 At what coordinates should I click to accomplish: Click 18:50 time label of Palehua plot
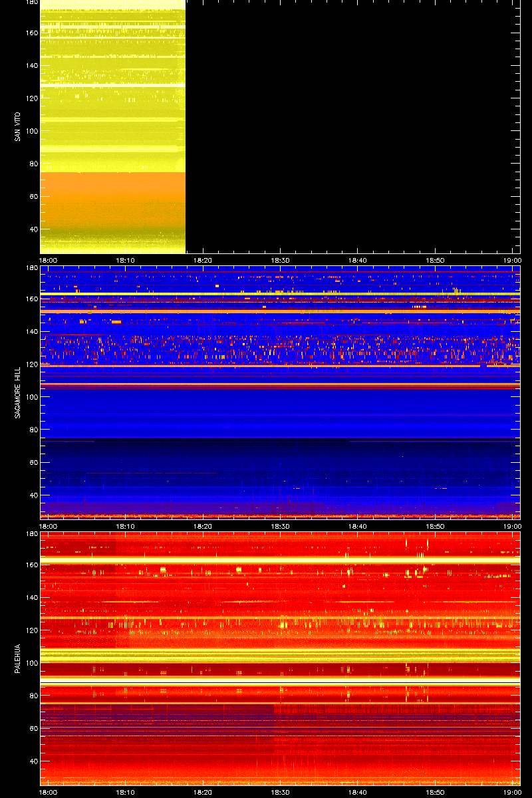pyautogui.click(x=435, y=792)
